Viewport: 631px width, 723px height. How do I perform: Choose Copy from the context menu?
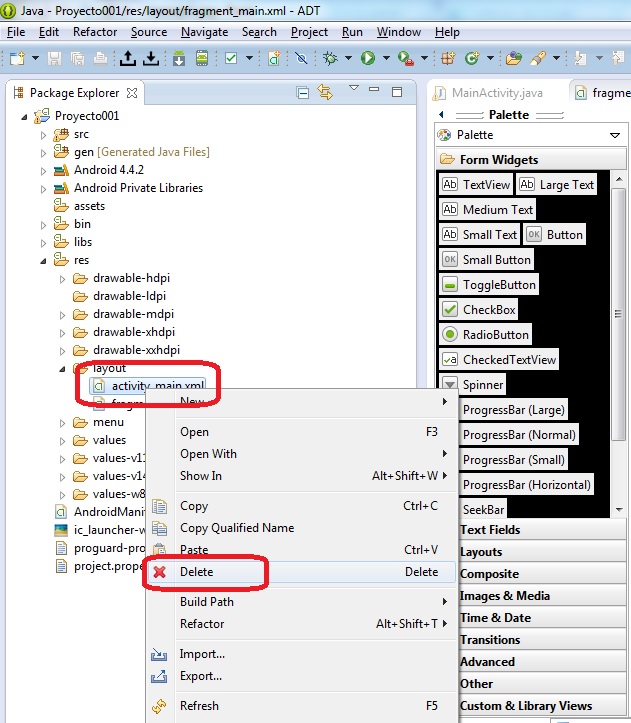301,506
